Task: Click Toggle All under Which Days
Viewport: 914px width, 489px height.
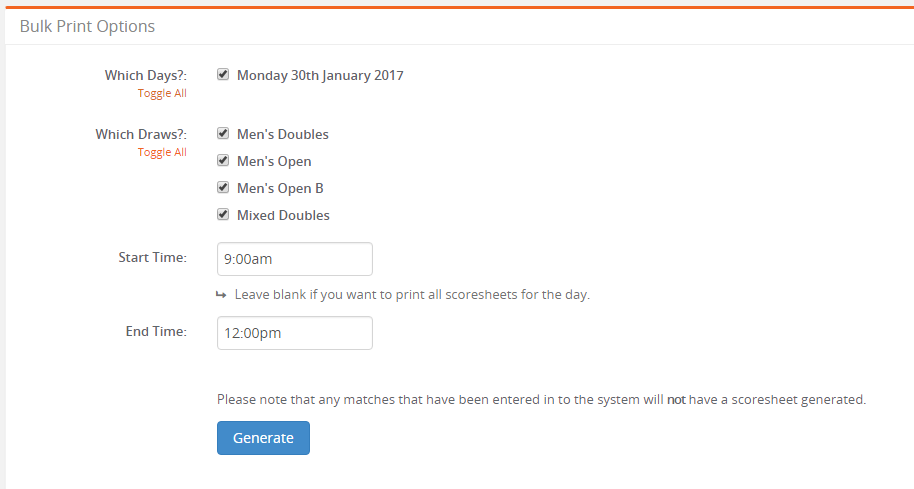Action: click(162, 93)
